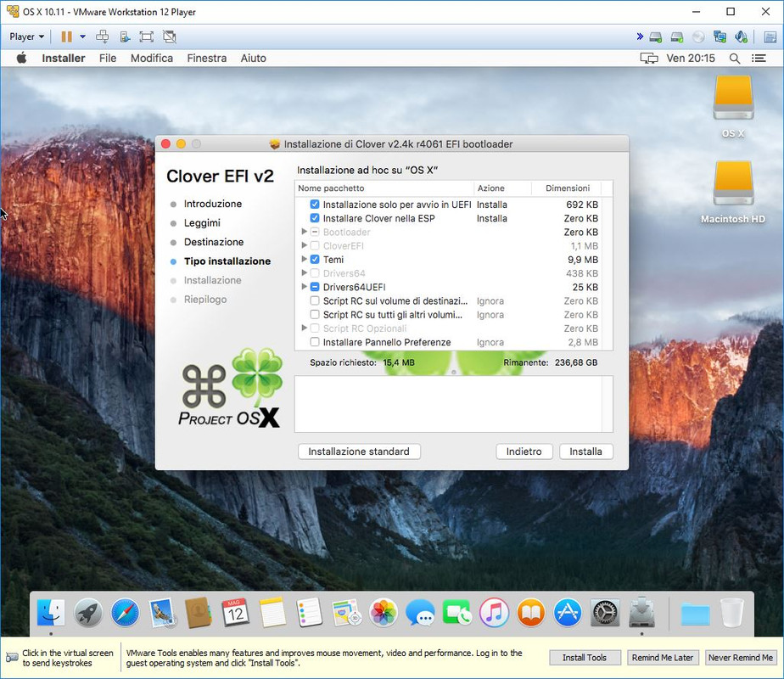Toggle Bootloader package checkbox
The width and height of the screenshot is (784, 679).
coord(315,232)
